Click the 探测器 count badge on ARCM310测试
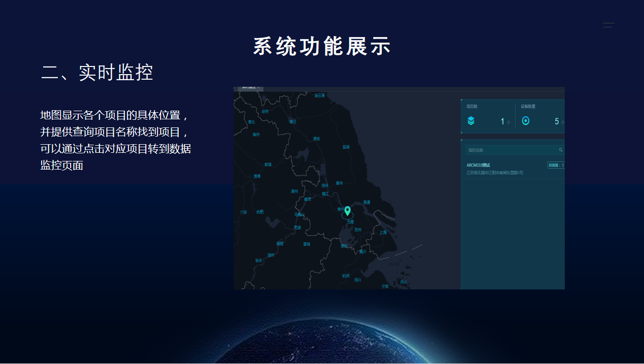The width and height of the screenshot is (644, 364). click(556, 165)
